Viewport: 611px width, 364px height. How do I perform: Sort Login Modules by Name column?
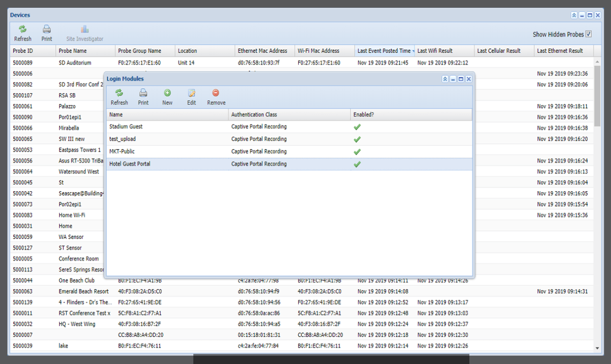coord(167,115)
